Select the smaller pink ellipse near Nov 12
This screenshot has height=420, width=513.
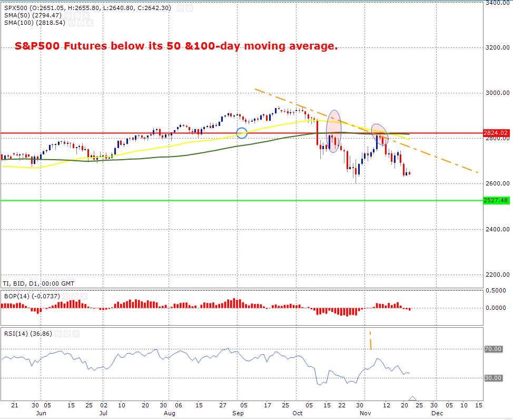pyautogui.click(x=380, y=134)
